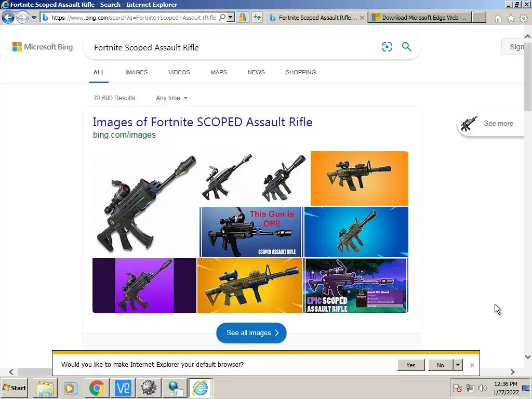The width and height of the screenshot is (532, 399).
Task: Open the orange background rifle thumbnail
Action: tap(360, 179)
